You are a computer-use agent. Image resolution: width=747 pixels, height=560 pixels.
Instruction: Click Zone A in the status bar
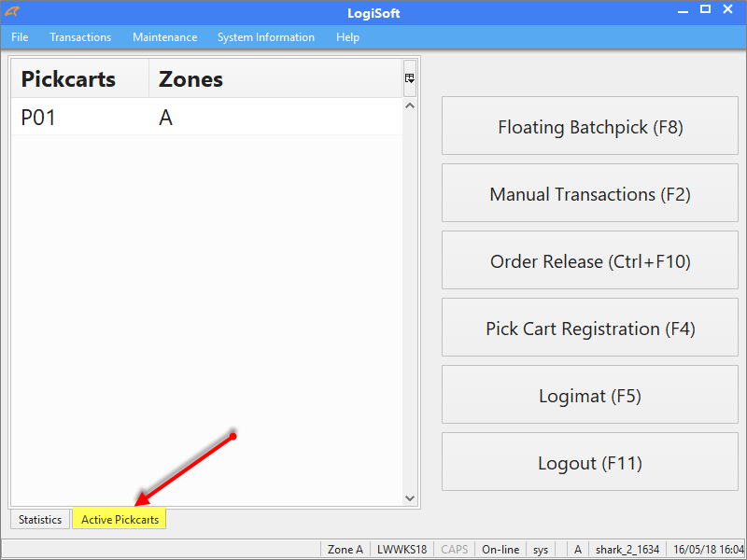point(345,550)
